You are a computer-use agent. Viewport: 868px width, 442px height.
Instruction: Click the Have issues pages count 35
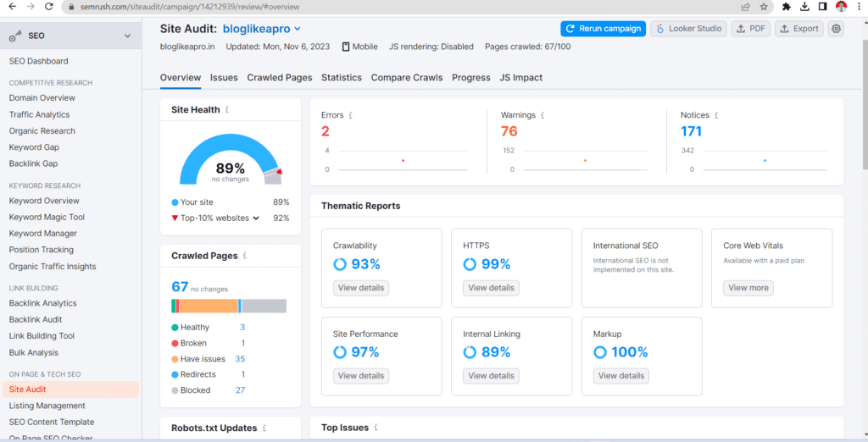[240, 359]
